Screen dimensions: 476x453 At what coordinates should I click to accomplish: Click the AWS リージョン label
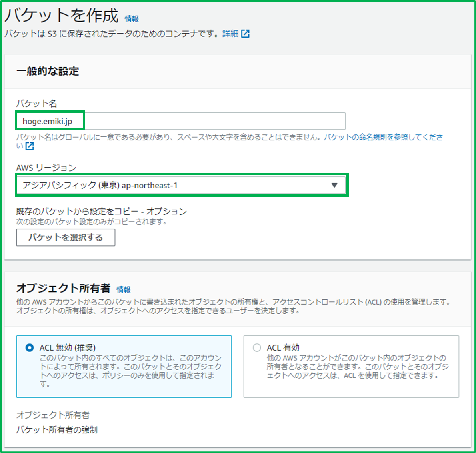(46, 168)
